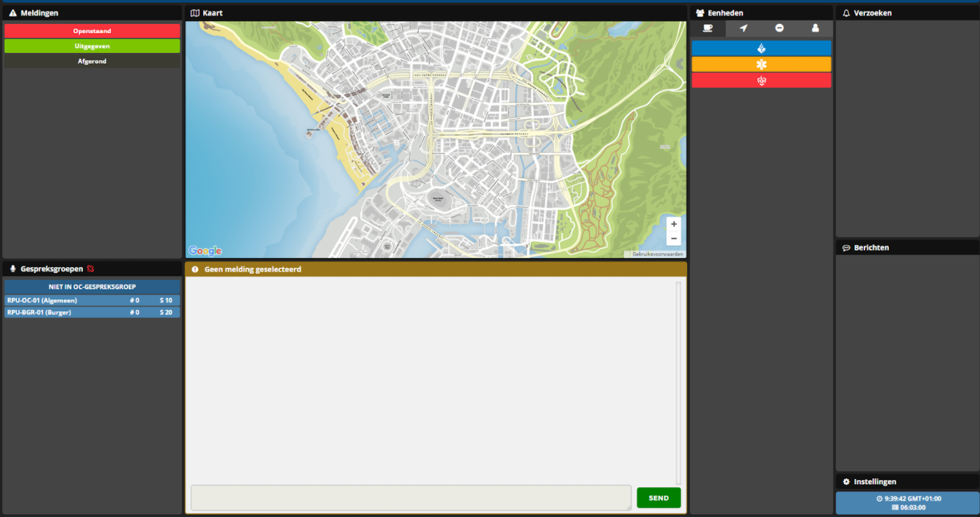The height and width of the screenshot is (517, 980).
Task: Expand the red fire brigade units bar
Action: click(x=761, y=80)
